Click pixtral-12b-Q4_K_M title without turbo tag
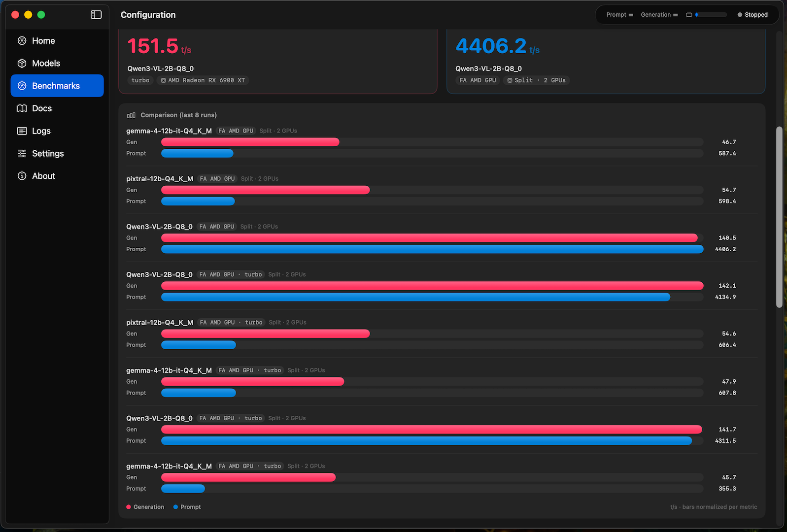Screen dimensions: 787x532 [x=160, y=179]
